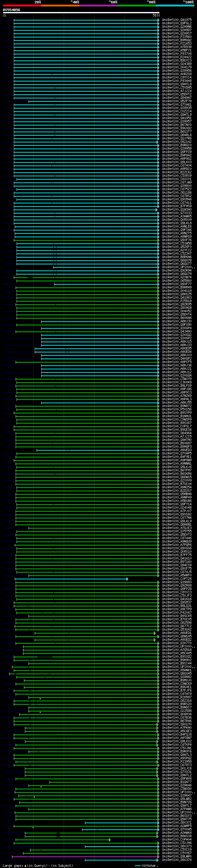Select hit label UniRef100_A8HJ30

(x=176, y=321)
